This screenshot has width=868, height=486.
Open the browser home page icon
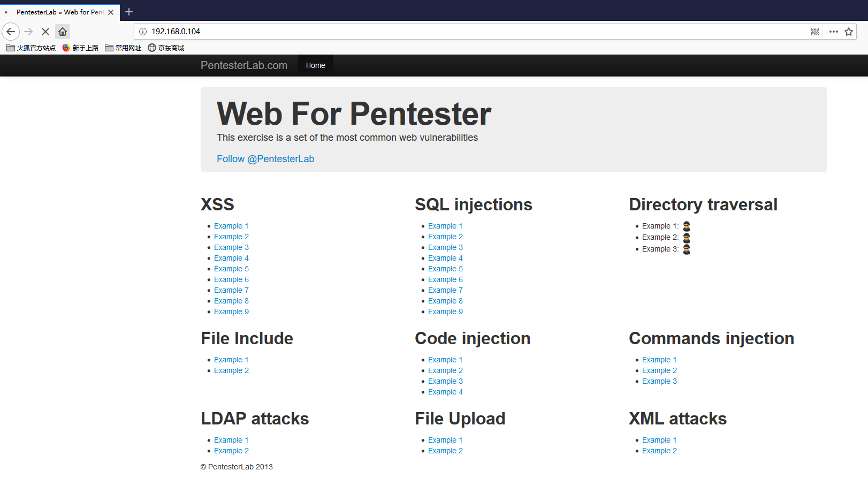63,32
